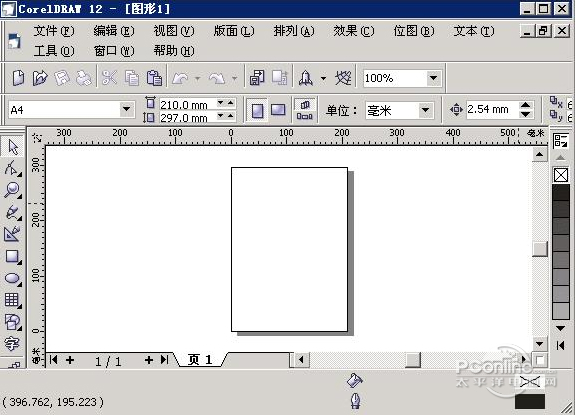Open the zoom level 100% dropdown
The width and height of the screenshot is (576, 418).
pos(433,78)
